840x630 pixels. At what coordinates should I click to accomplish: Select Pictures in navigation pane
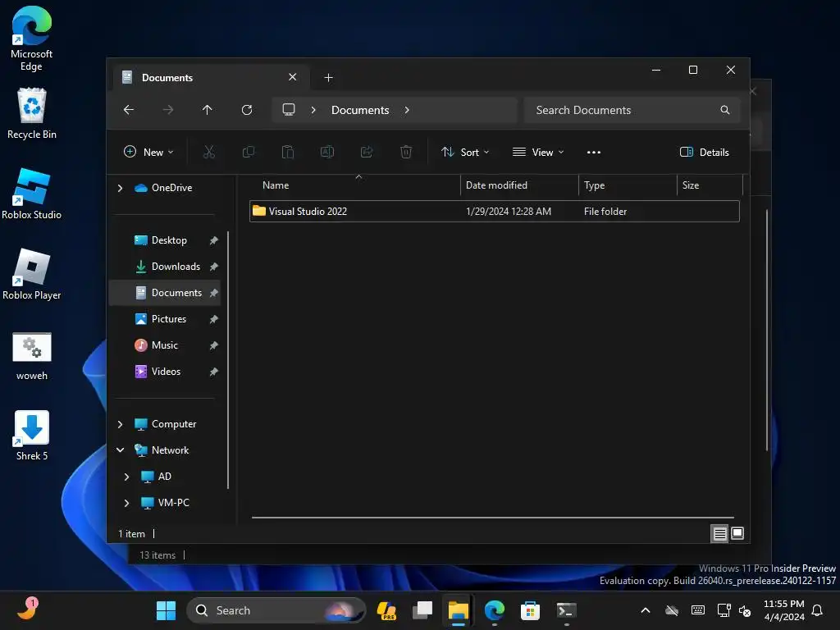pos(169,319)
